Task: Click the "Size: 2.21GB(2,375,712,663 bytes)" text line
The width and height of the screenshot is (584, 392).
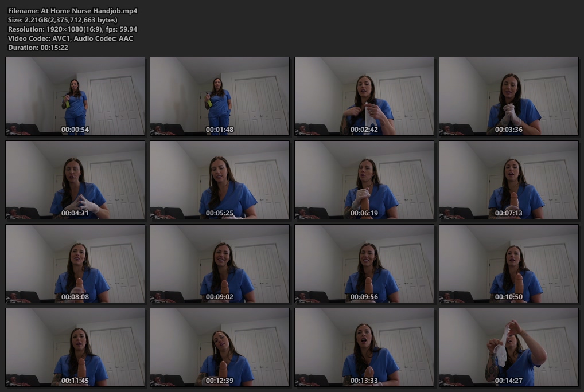Action: tap(63, 20)
